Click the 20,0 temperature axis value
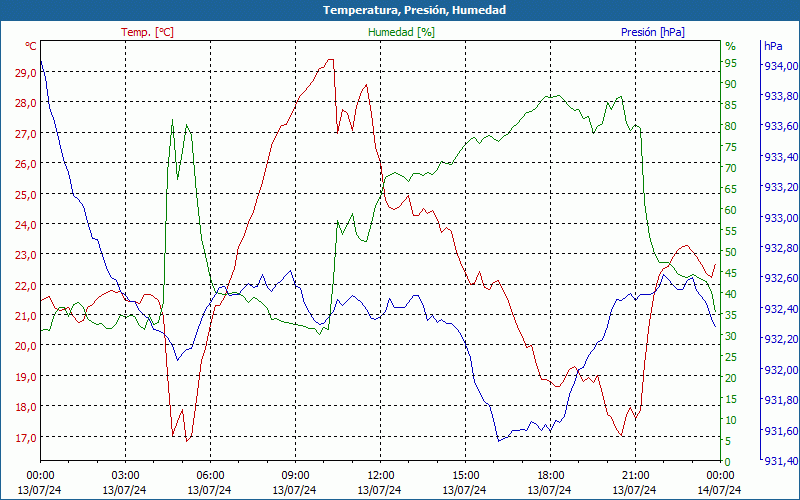800x500 pixels. (x=26, y=346)
